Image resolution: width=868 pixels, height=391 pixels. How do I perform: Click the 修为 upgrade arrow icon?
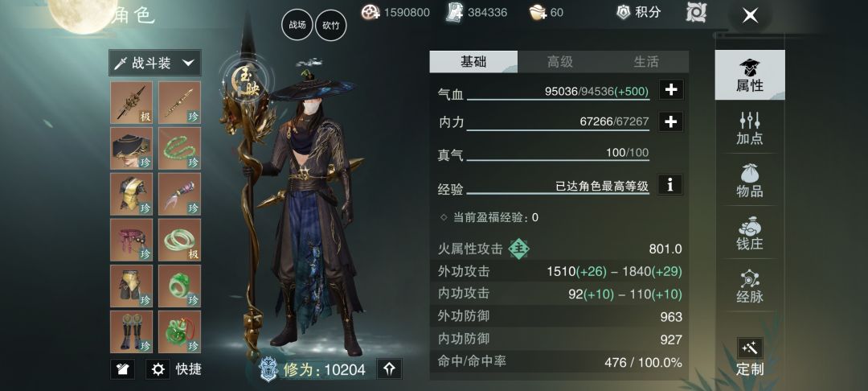[x=389, y=368]
